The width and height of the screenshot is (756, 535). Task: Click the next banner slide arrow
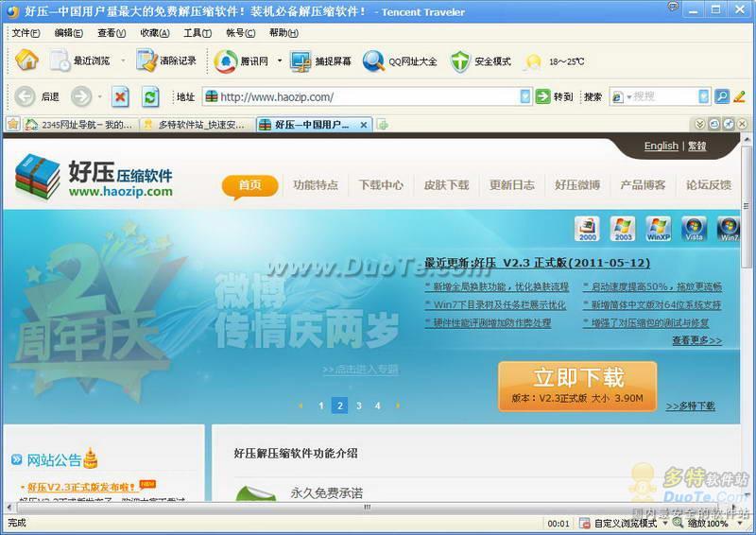tap(398, 406)
